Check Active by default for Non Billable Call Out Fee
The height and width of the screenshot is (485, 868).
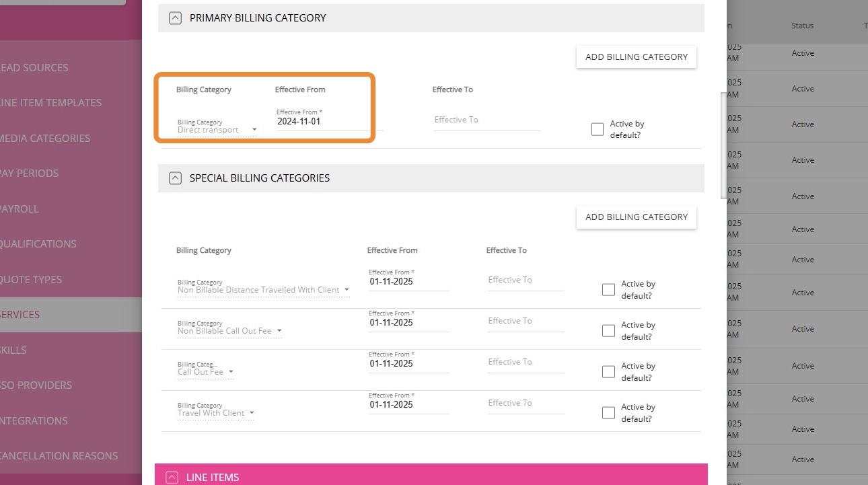coord(608,331)
